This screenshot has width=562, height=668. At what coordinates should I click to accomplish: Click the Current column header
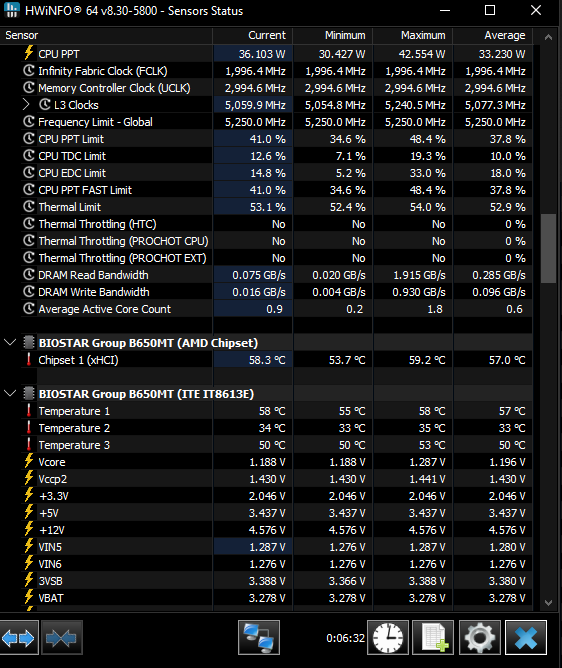click(x=253, y=35)
